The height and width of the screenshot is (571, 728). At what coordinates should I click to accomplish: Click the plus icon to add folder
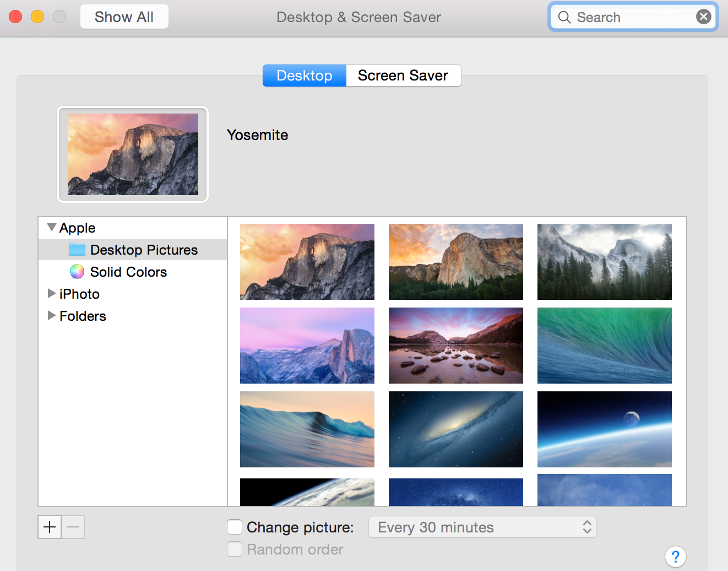(x=50, y=527)
